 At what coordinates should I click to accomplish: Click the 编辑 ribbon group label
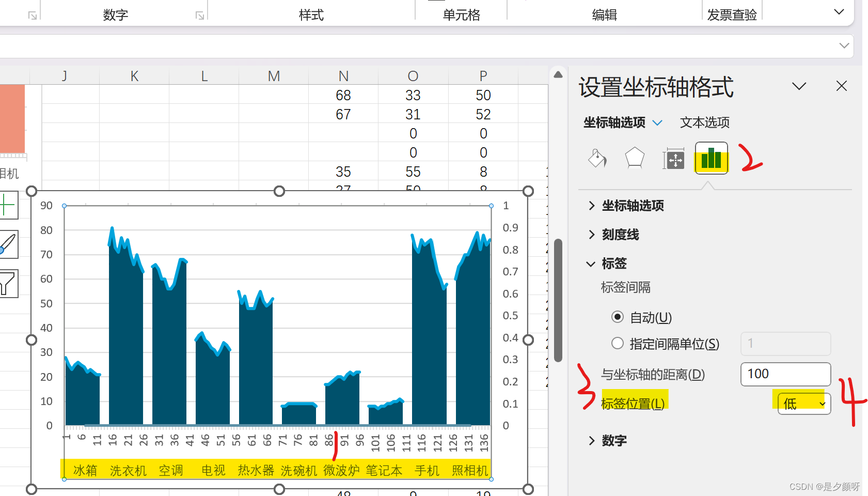click(604, 15)
